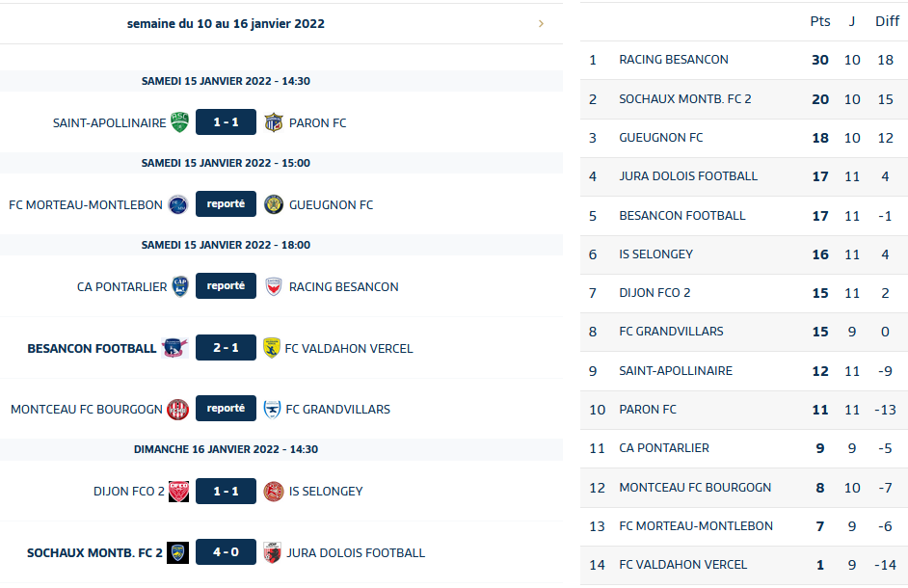Open Racing Besancon in the standings table

point(673,60)
